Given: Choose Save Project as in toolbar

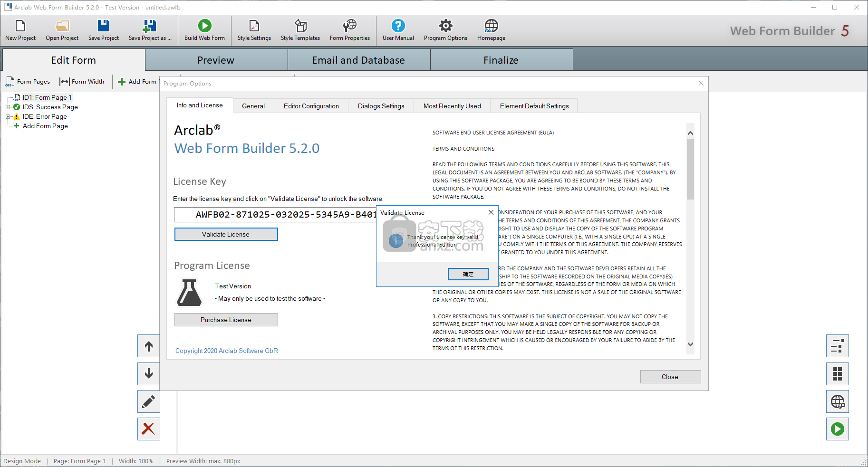Looking at the screenshot, I should pos(150,30).
